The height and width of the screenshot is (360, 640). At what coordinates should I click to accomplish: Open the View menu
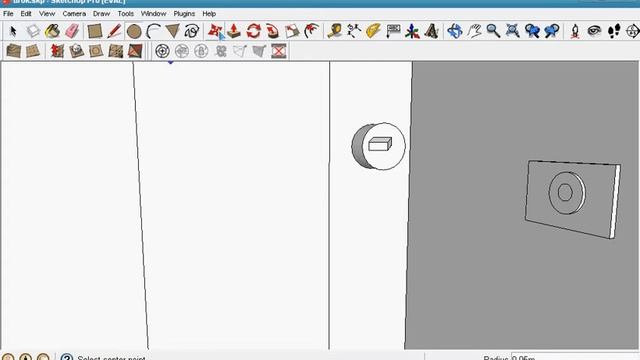coord(47,13)
